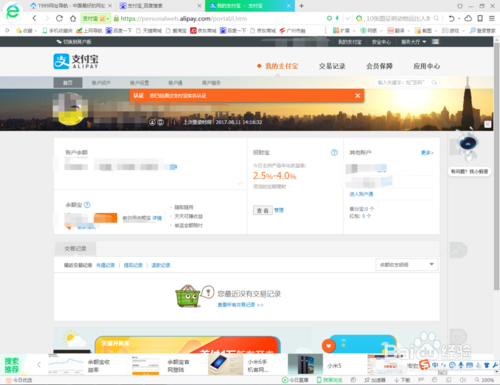Click the browser address bar URL

[184, 19]
